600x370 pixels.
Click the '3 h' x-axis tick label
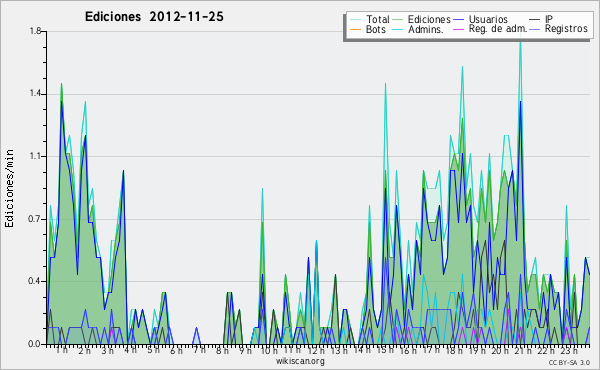click(x=108, y=350)
